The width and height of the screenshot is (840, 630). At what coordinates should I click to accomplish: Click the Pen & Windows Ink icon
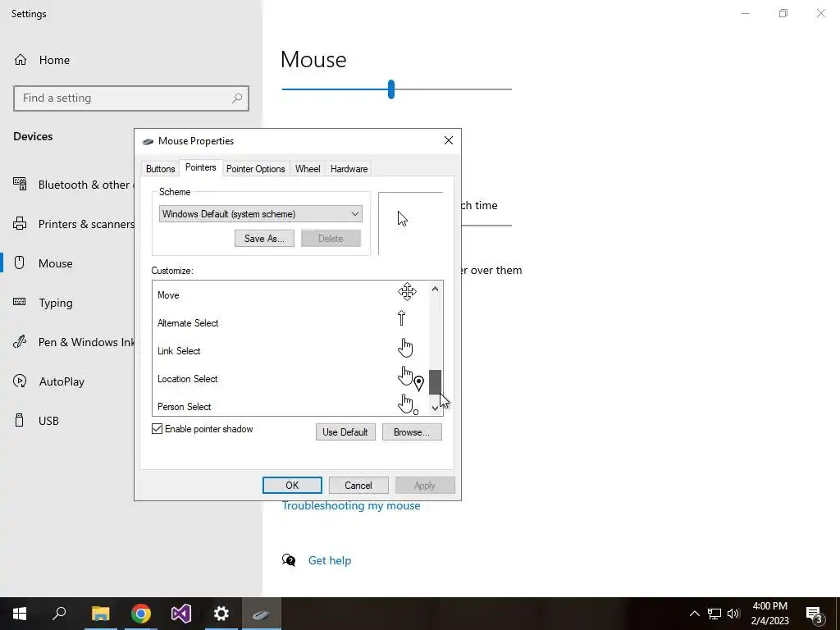[x=20, y=342]
